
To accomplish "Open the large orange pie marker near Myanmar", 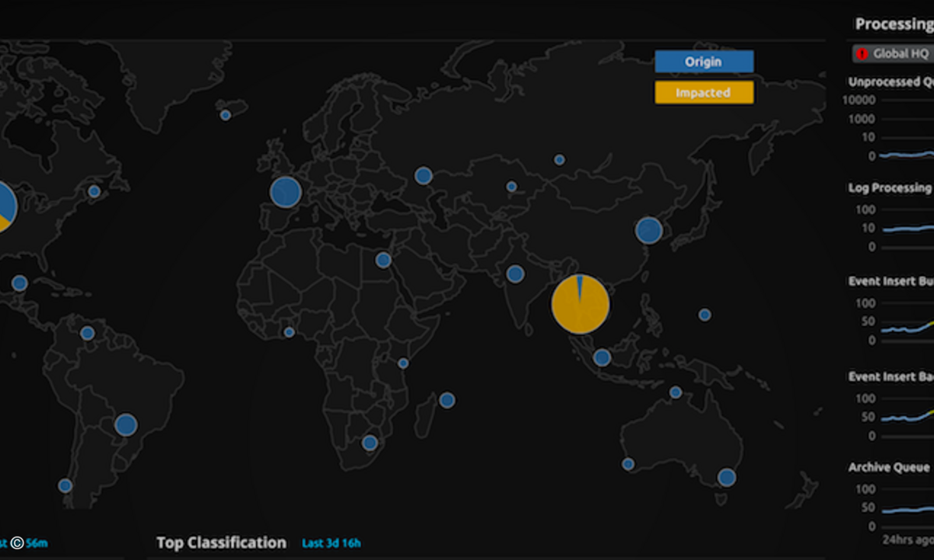I will [580, 304].
